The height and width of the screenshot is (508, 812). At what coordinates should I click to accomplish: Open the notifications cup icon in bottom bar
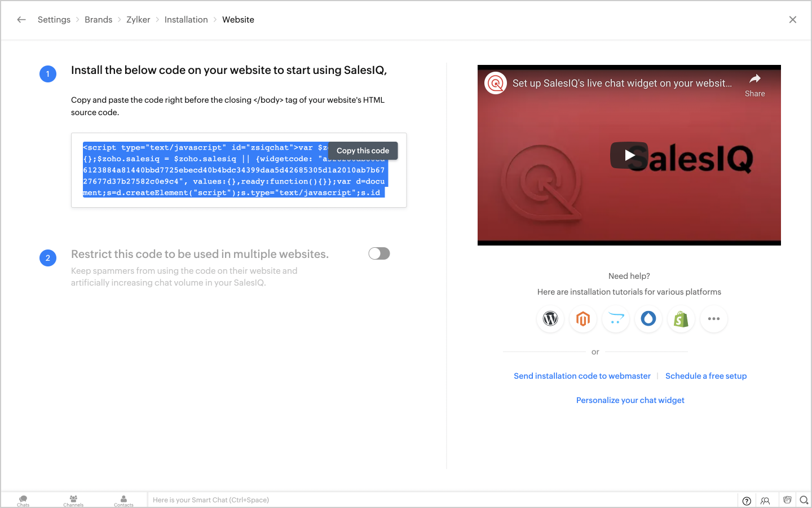[787, 500]
